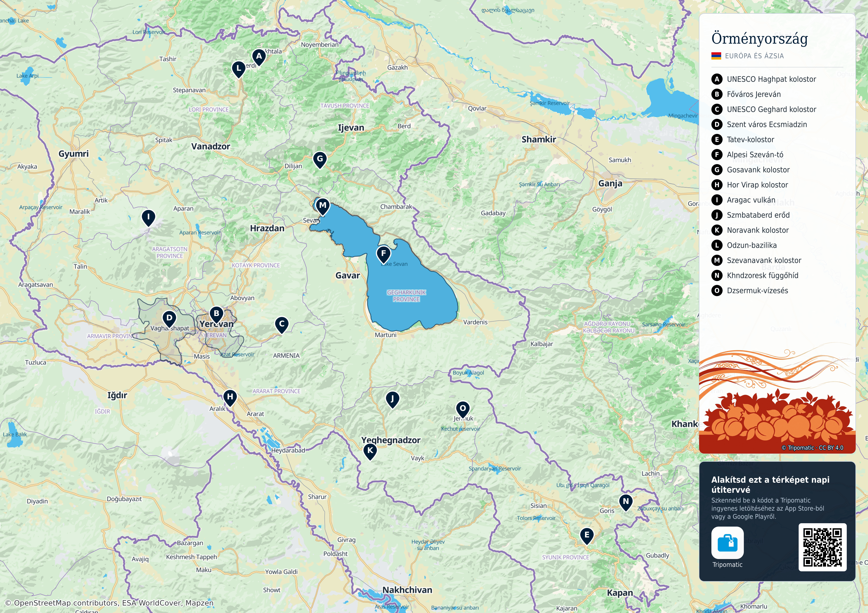This screenshot has width=868, height=613.
Task: Click the Armenian flag icon
Action: (716, 56)
